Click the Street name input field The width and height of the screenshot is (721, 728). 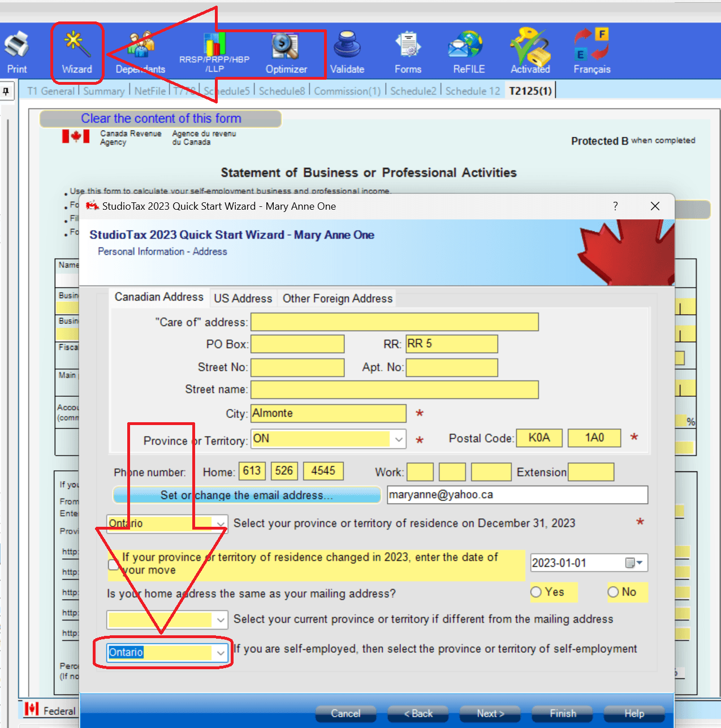[x=394, y=389]
